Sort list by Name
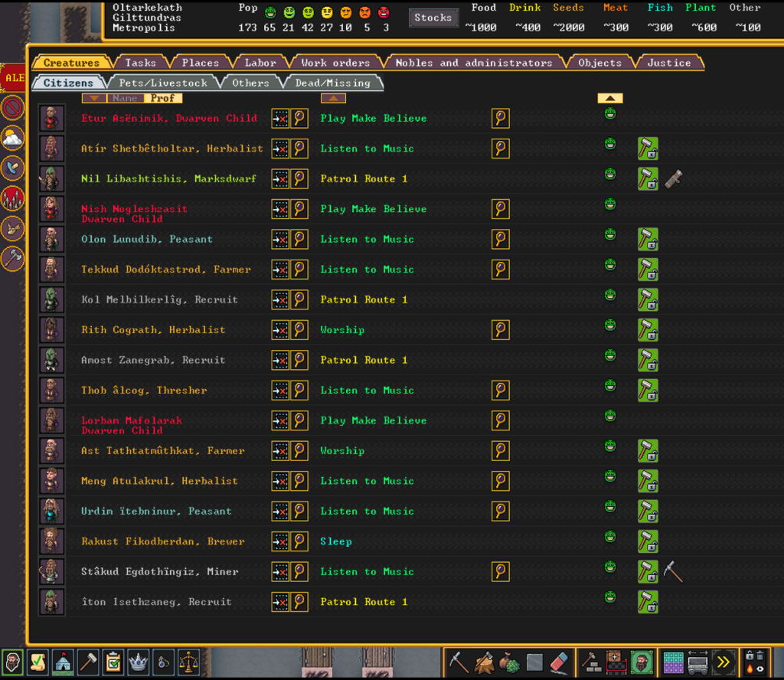The image size is (784, 680). pyautogui.click(x=125, y=98)
